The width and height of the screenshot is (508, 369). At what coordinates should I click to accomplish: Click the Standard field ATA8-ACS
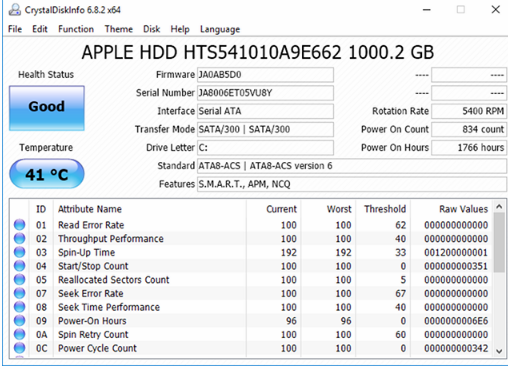(x=352, y=166)
